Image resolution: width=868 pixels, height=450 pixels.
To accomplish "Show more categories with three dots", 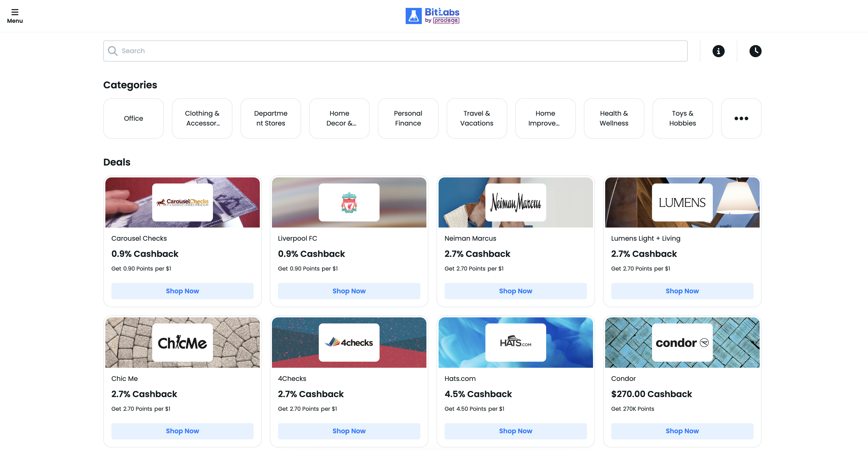I will 741,118.
